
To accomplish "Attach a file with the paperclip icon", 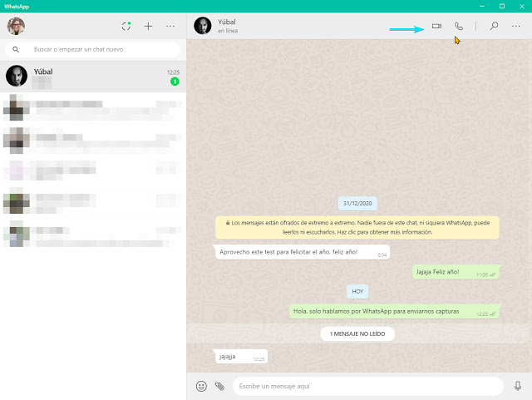I will click(219, 386).
